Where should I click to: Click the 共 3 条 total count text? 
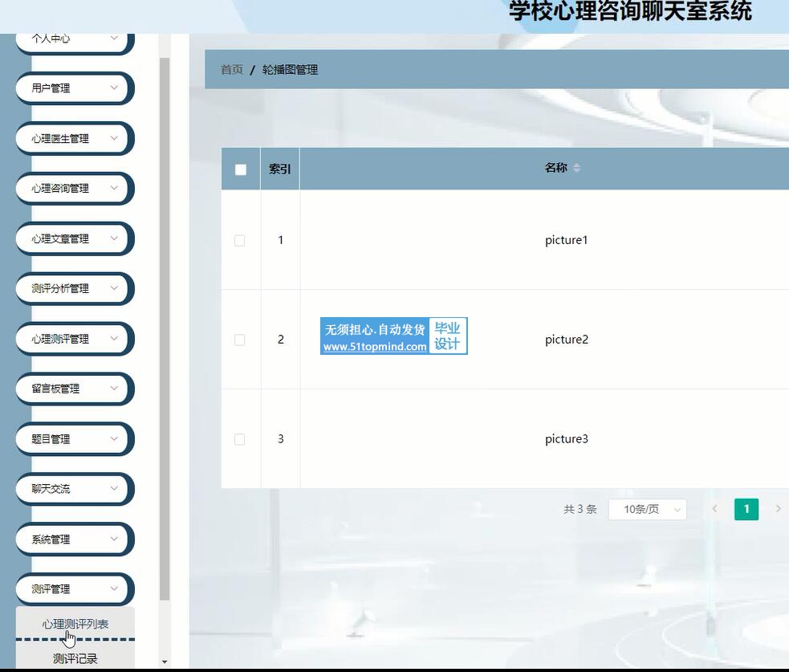pos(580,509)
